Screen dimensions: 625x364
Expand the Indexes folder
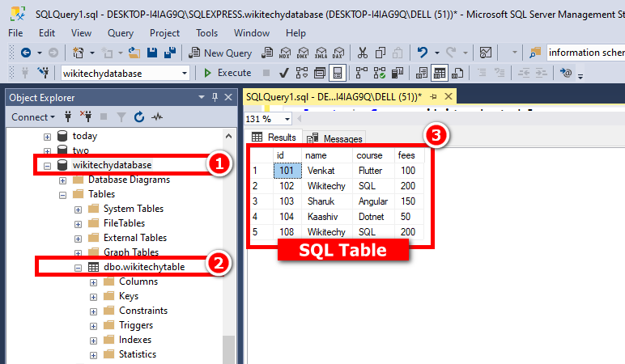93,341
